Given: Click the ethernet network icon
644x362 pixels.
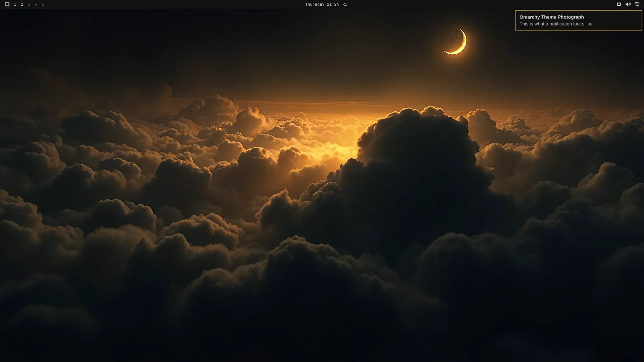Looking at the screenshot, I should (619, 4).
